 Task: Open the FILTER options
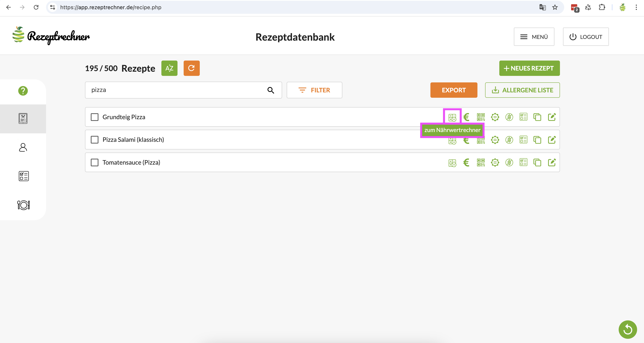314,90
